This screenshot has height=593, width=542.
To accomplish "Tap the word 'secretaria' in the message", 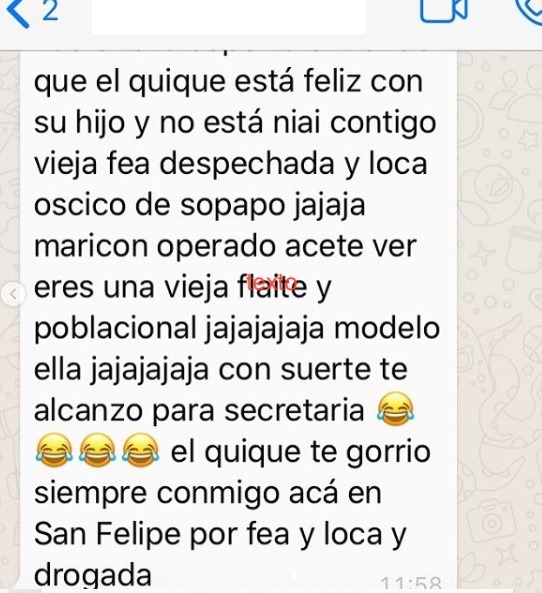I will [294, 410].
